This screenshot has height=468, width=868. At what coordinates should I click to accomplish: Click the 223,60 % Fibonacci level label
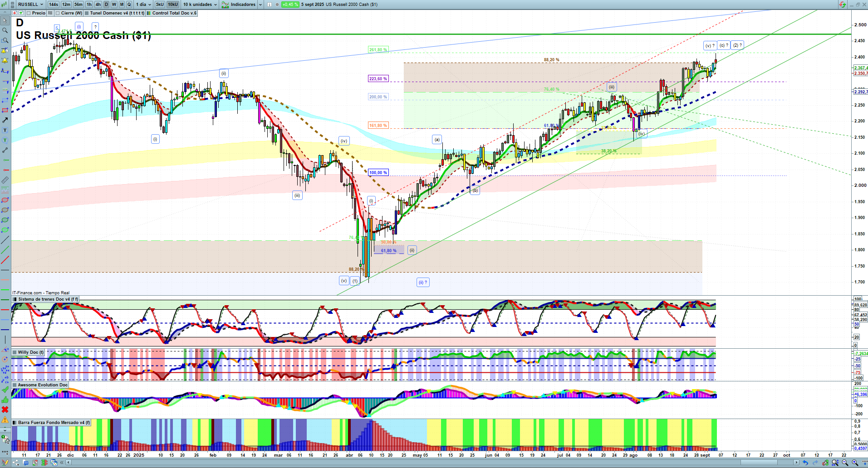378,79
